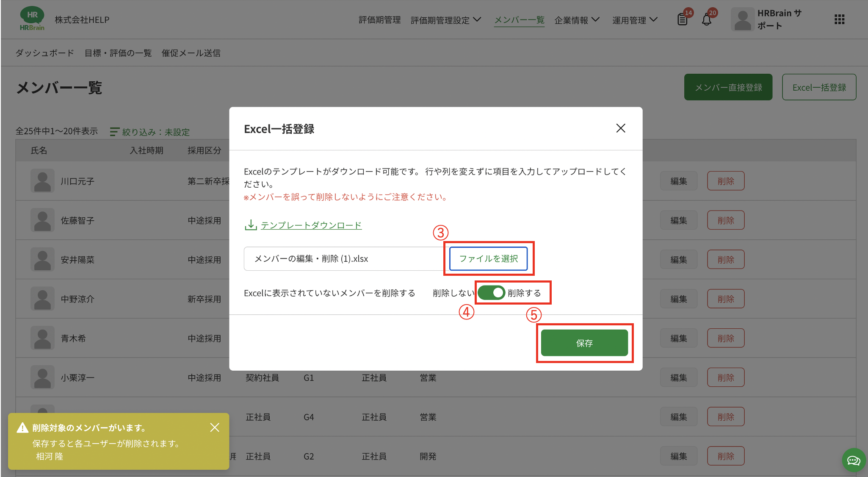Image resolution: width=868 pixels, height=477 pixels.
Task: Click 相河 隆 in the warning toast
Action: [50, 456]
